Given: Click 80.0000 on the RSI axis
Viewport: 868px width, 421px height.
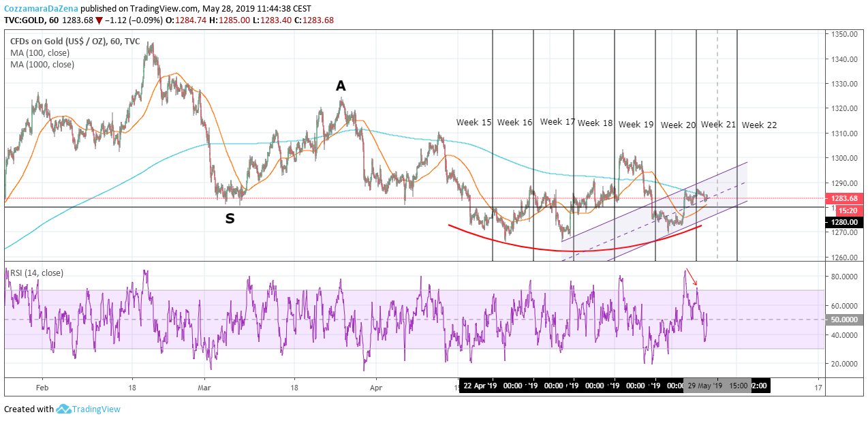Looking at the screenshot, I should [843, 277].
